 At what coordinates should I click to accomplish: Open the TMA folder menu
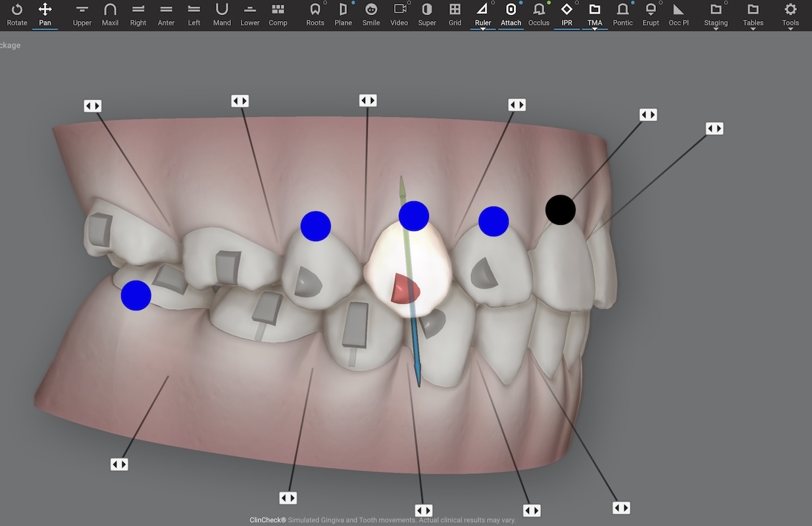click(x=595, y=14)
